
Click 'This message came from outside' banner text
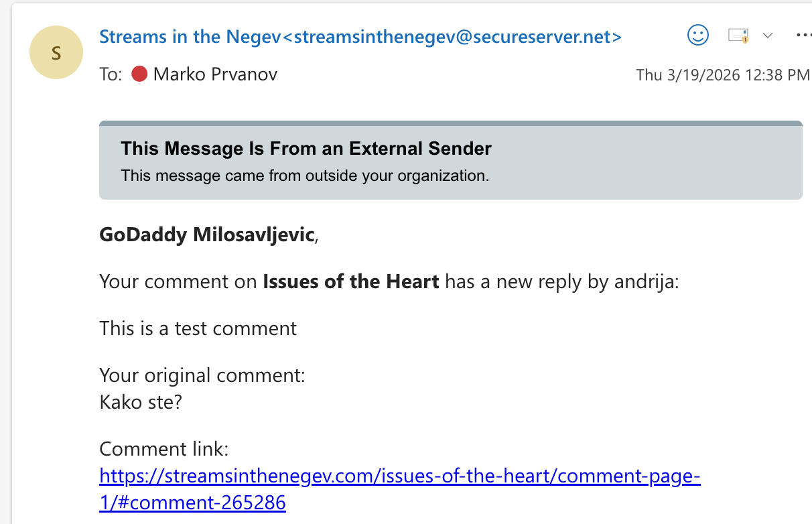pos(305,176)
